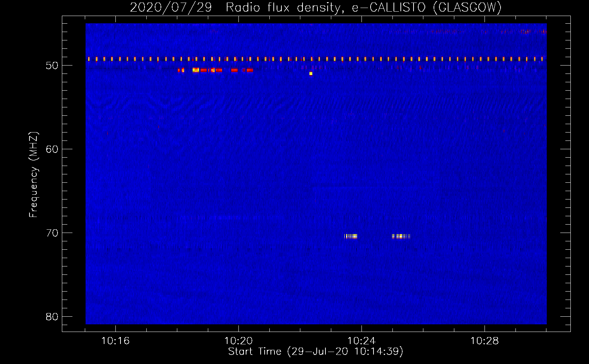Click the 50 frequency tick label
This screenshot has height=364, width=589.
click(52, 66)
